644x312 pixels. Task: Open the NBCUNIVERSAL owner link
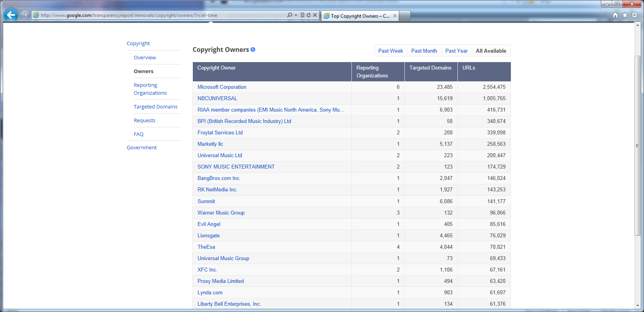(218, 98)
